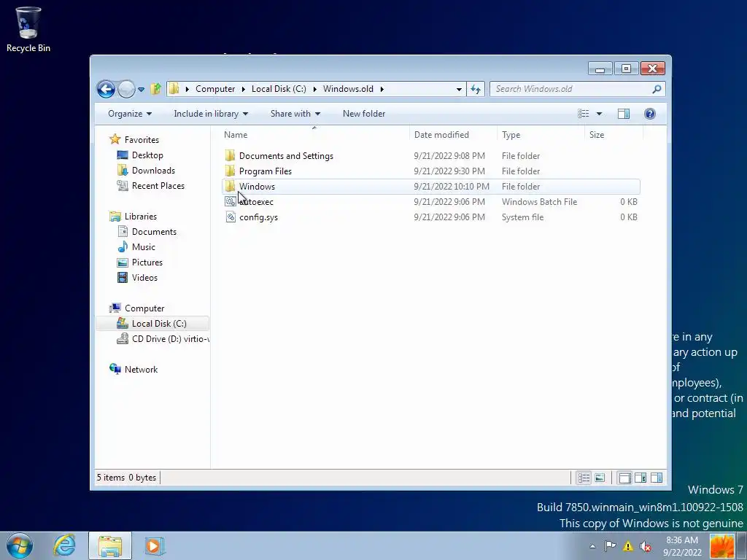
Task: Click the Back navigation arrow
Action: [106, 89]
